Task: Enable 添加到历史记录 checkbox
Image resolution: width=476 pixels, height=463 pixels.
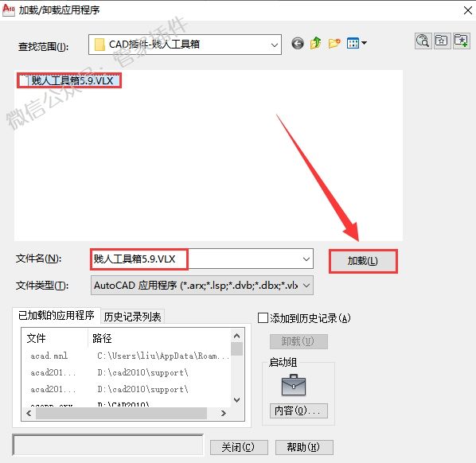Action: pos(263,318)
